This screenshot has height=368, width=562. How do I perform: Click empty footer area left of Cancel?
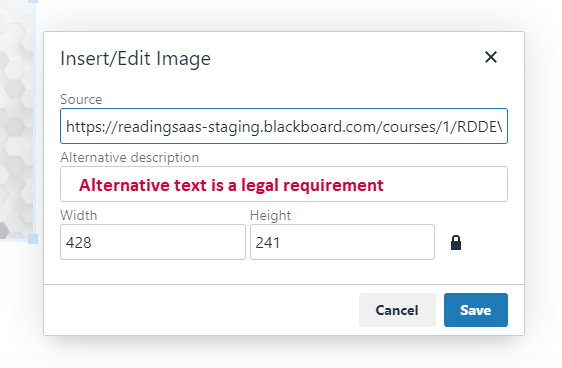click(201, 310)
